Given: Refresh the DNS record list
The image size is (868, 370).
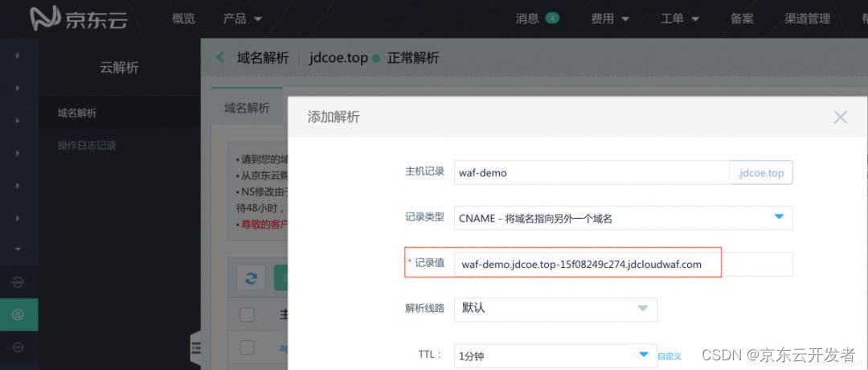Looking at the screenshot, I should pyautogui.click(x=251, y=277).
